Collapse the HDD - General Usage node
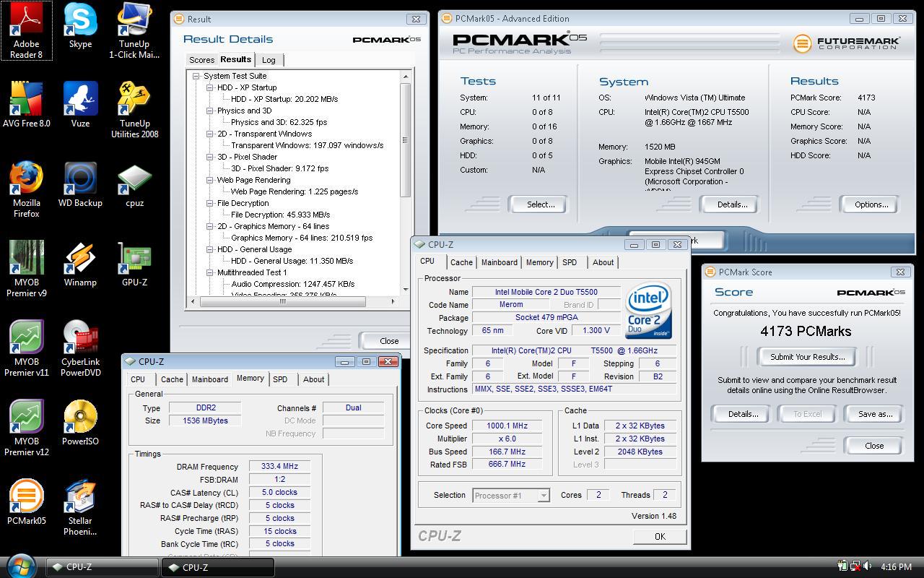The height and width of the screenshot is (578, 924). [209, 249]
